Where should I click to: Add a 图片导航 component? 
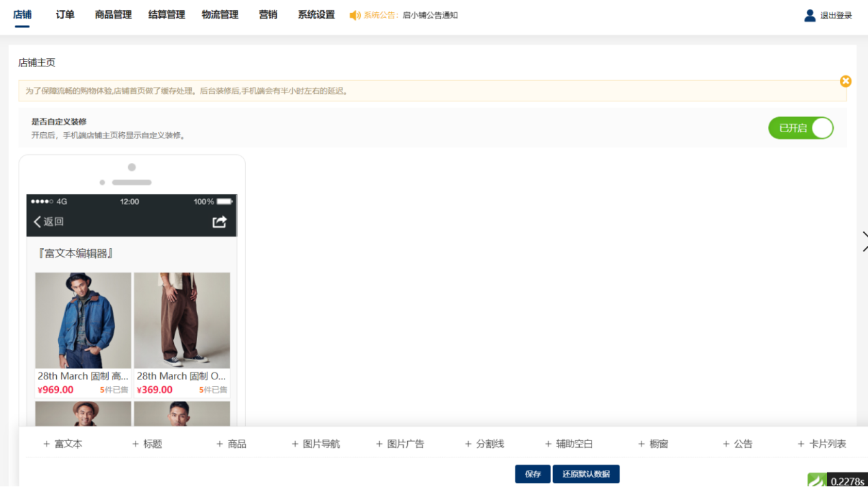click(x=316, y=444)
